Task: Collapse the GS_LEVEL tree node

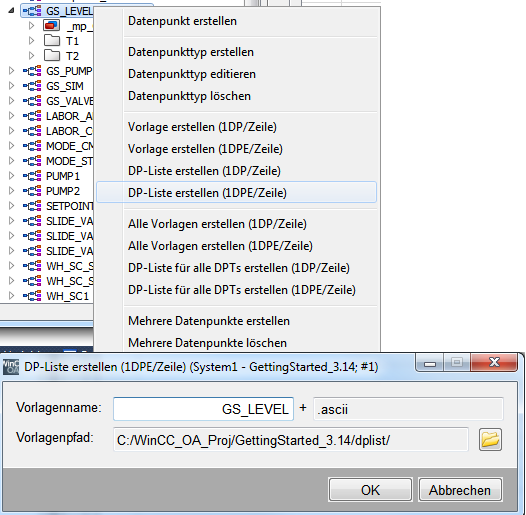Action: coord(11,10)
